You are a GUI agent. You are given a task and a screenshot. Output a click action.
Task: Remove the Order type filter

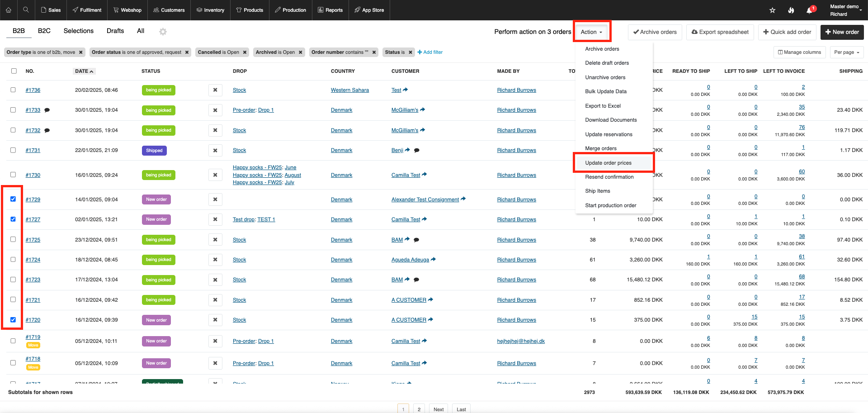pos(81,52)
